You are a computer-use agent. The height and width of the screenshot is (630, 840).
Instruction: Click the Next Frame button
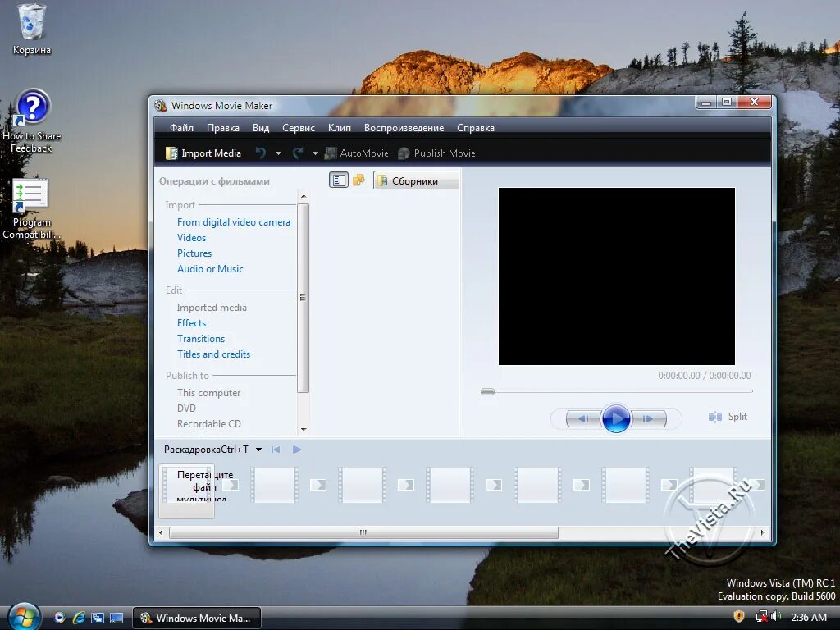coord(649,418)
